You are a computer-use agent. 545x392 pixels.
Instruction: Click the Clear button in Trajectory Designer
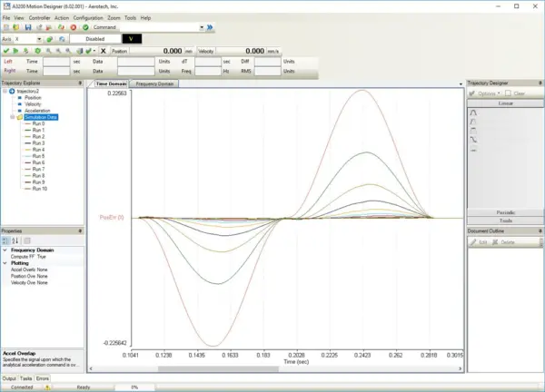click(514, 93)
